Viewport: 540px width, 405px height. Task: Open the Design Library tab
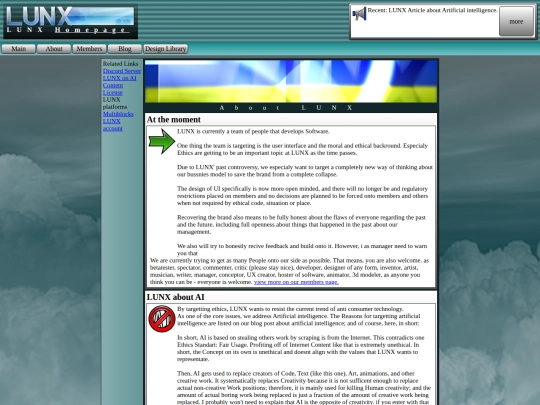pos(166,49)
